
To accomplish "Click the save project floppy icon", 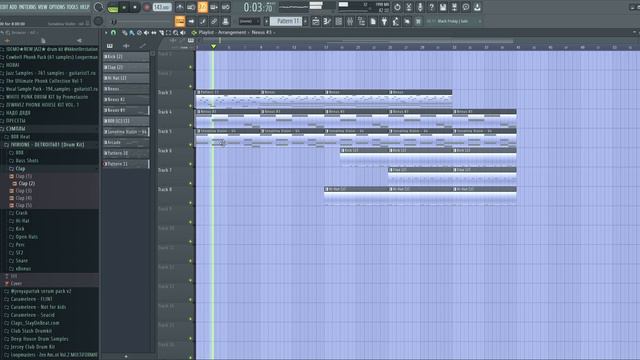I will click(443, 7).
